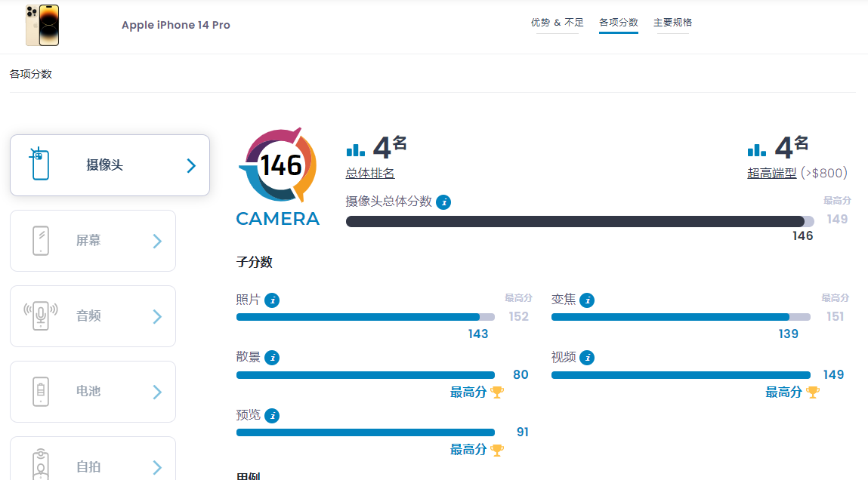Expand the 电池 card chevron arrow

coord(157,392)
